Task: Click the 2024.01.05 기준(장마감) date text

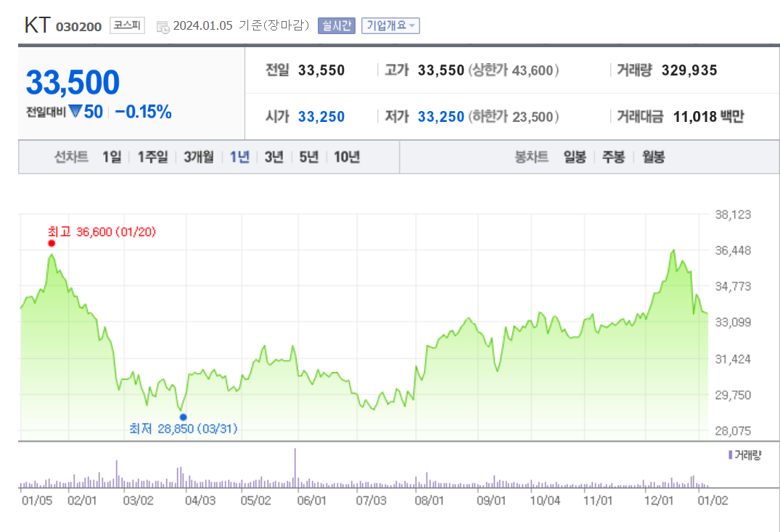Action: (x=242, y=25)
